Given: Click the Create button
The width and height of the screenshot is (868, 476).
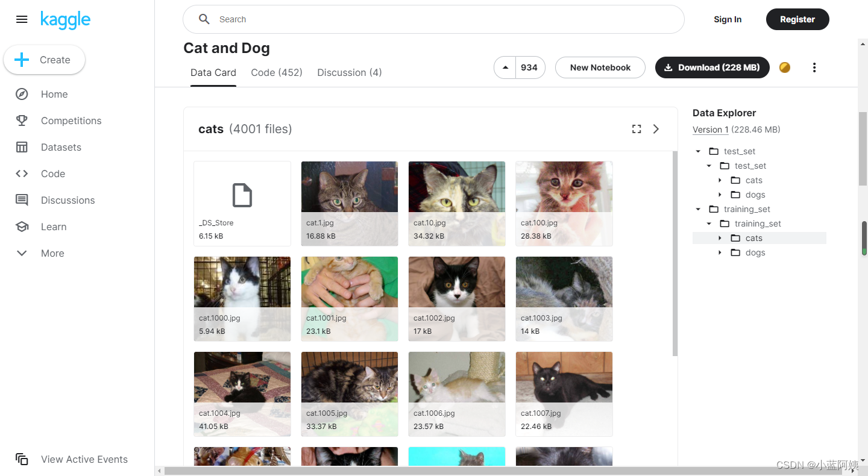Looking at the screenshot, I should tap(45, 60).
